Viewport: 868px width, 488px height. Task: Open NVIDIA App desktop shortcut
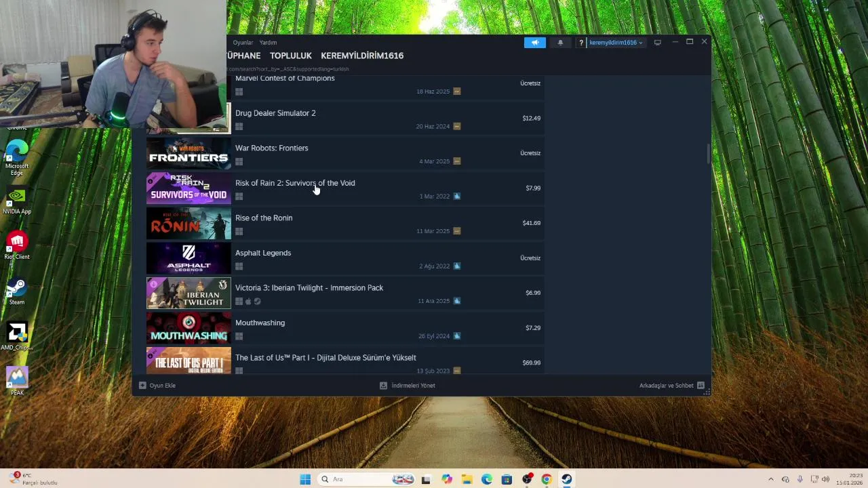tap(17, 201)
